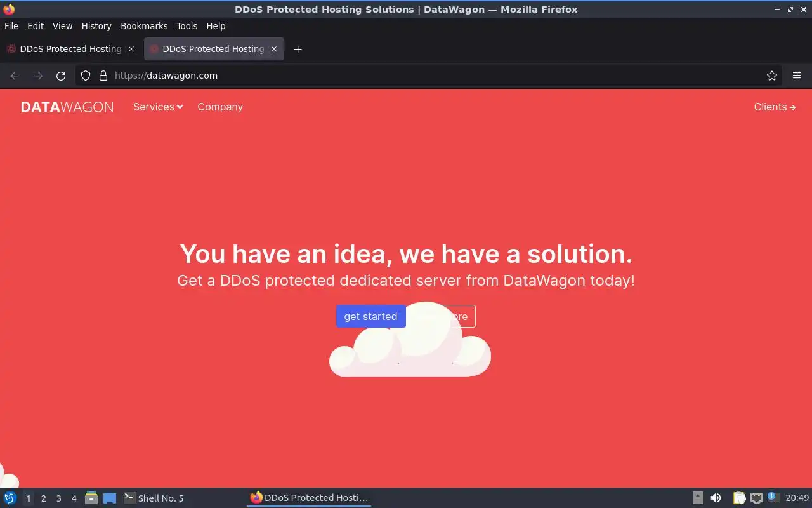The height and width of the screenshot is (508, 812).
Task: Go to the Clients area link
Action: tap(775, 107)
